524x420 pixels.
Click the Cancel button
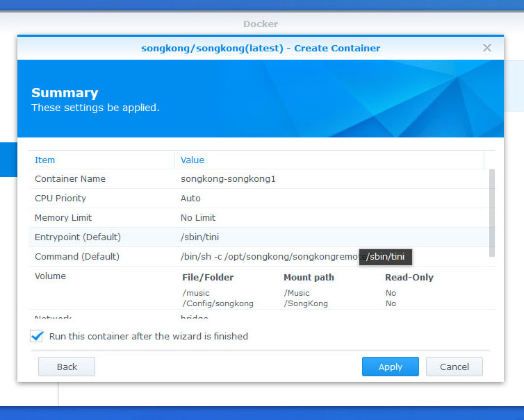coord(454,367)
